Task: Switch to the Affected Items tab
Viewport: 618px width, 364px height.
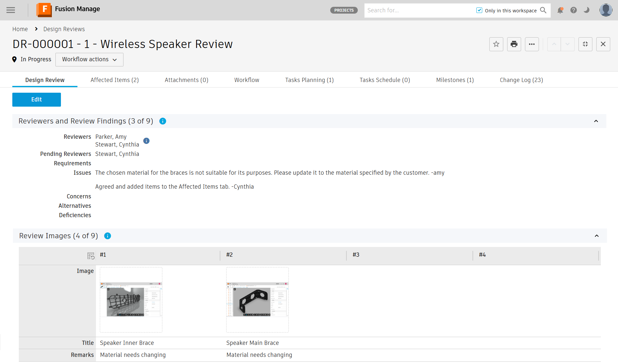Action: pyautogui.click(x=114, y=80)
